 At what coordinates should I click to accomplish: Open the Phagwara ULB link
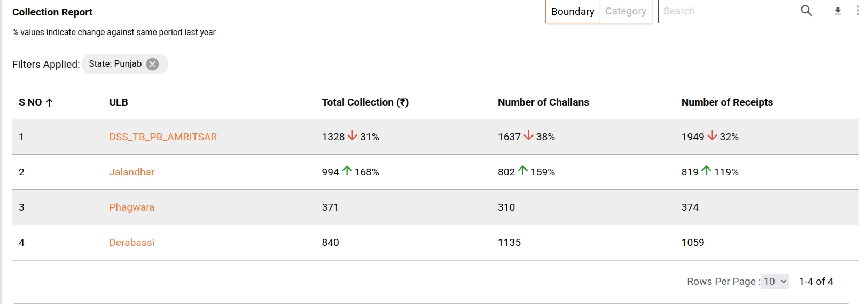tap(131, 207)
